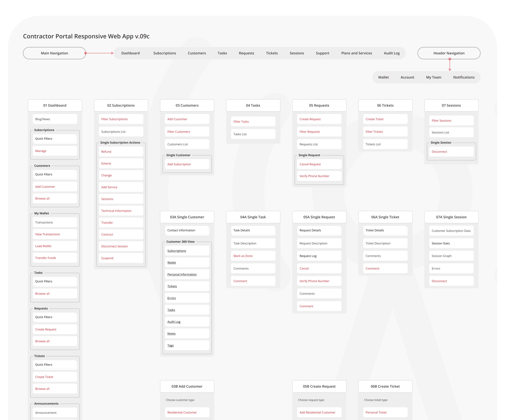Click Disconnect in 07A Single Session

(439, 281)
